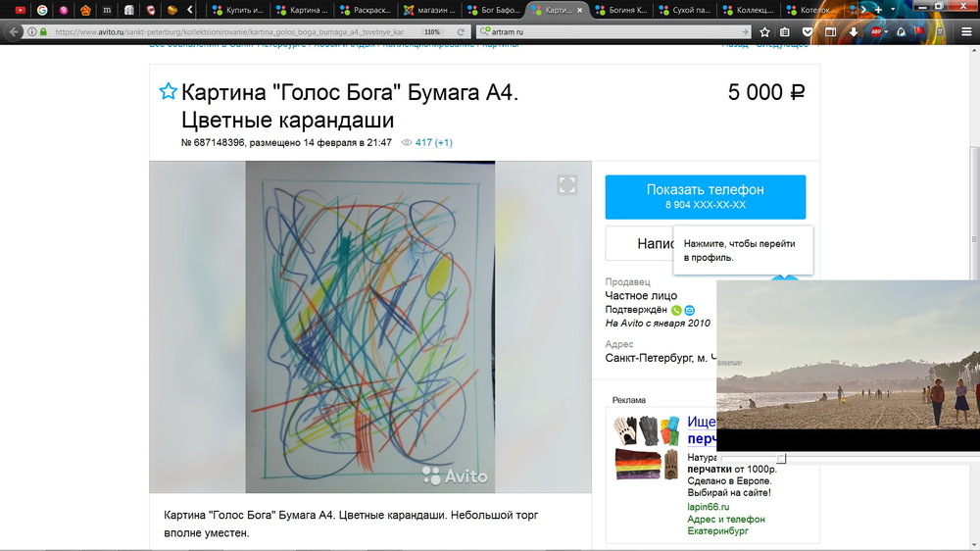980x551 pixels.
Task: Click Адрес и телефон ad link
Action: (725, 519)
